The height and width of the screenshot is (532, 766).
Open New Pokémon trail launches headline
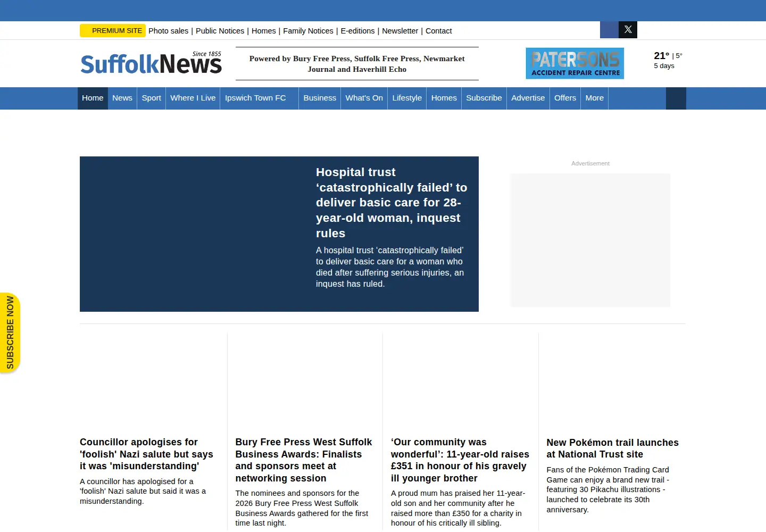[x=612, y=448]
